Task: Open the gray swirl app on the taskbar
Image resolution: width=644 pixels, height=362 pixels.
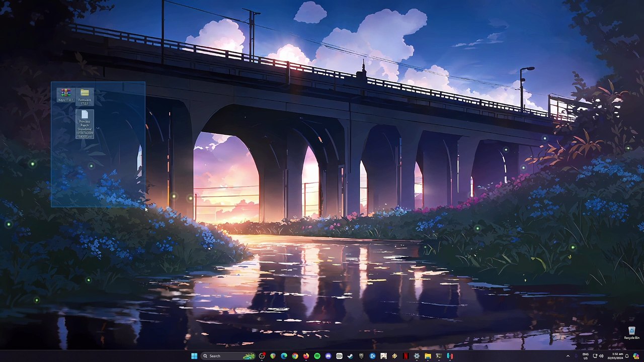Action: 339,356
